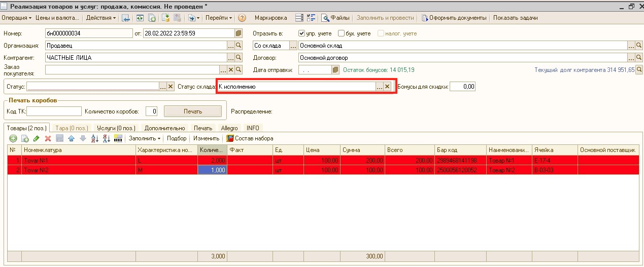644x267 pixels.
Task: Click the Изменить button in table toolbar
Action: (x=206, y=138)
